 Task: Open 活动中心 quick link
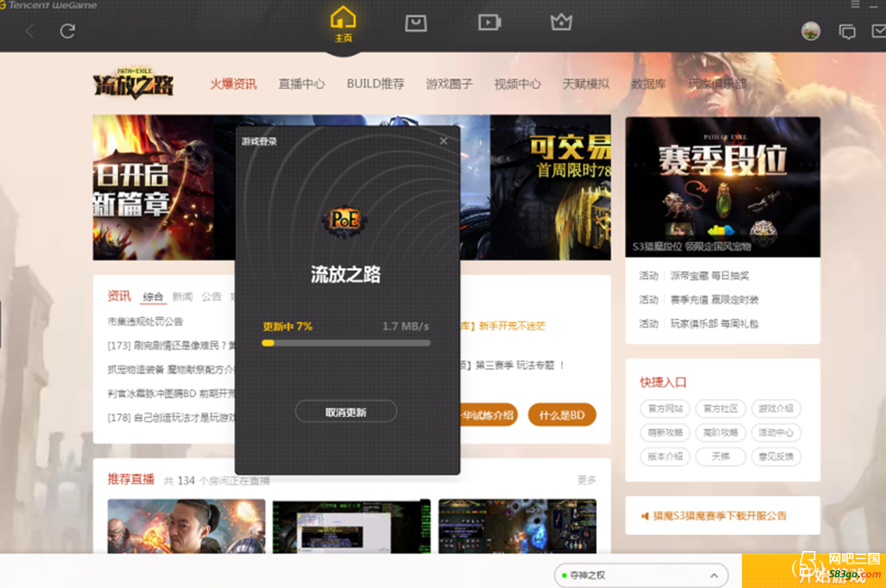point(776,432)
